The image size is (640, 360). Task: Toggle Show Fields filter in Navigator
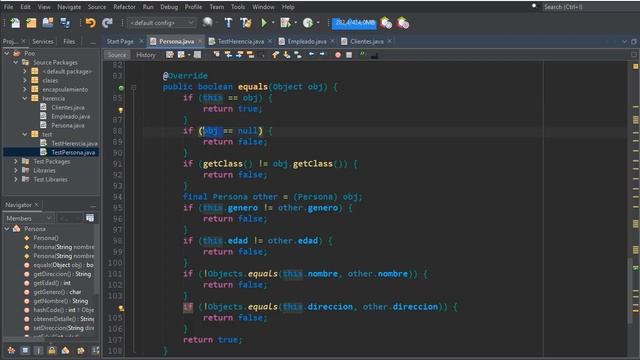coord(25,350)
